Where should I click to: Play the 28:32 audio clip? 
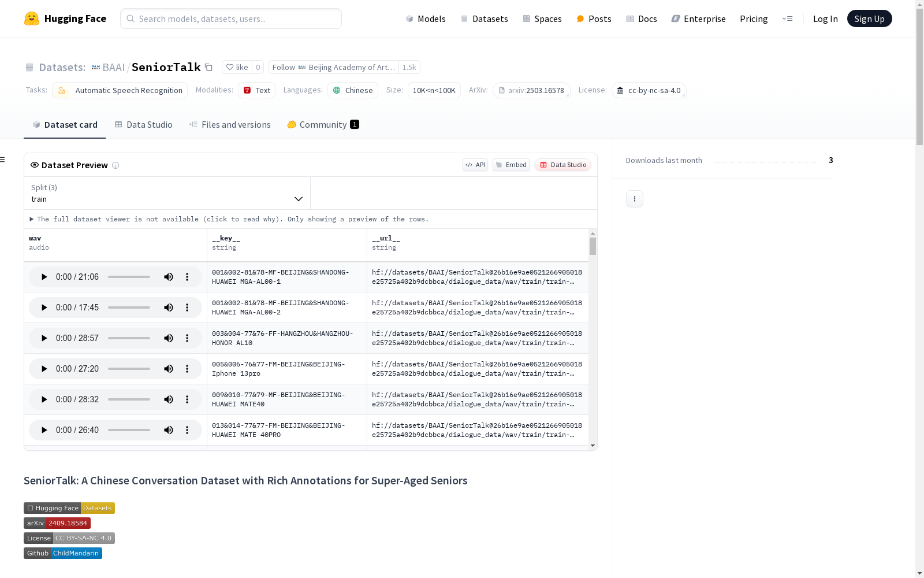click(x=44, y=399)
